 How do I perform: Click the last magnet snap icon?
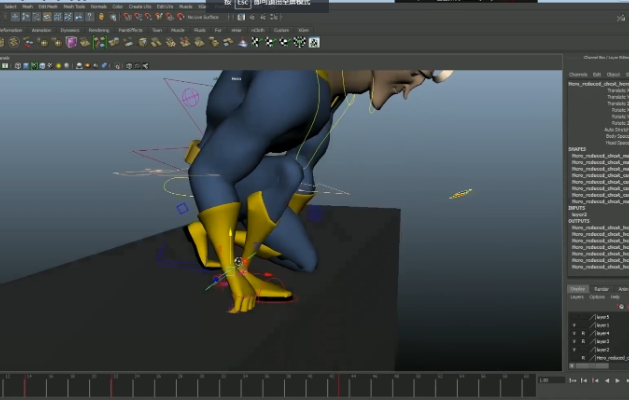[181, 17]
